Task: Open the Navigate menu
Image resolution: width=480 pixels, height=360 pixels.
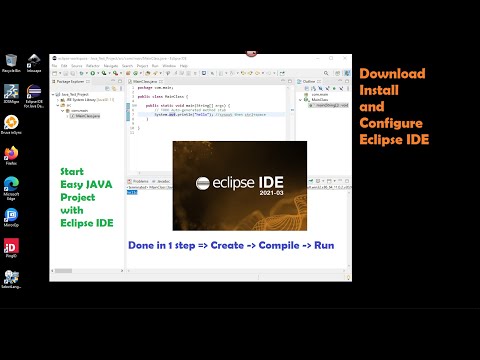Action: point(111,66)
